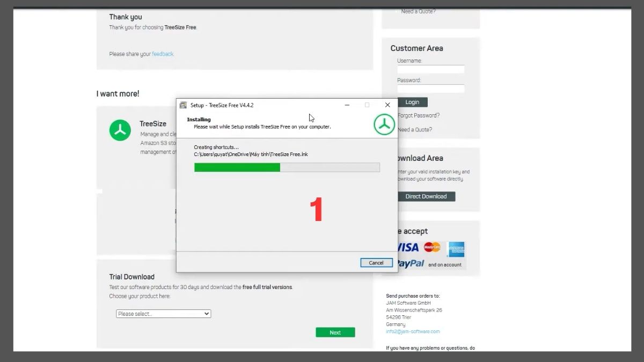Viewport: 644px width, 362px height.
Task: Click the Customer Area heading
Action: [417, 48]
